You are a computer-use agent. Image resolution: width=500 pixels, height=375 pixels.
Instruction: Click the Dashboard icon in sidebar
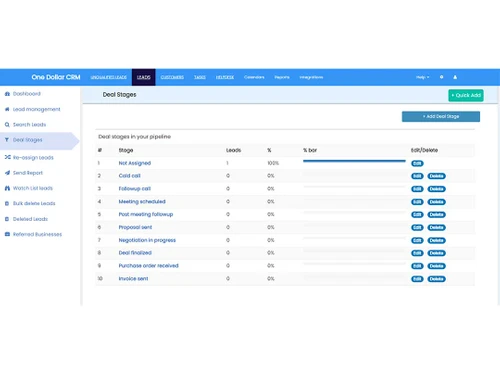point(7,94)
